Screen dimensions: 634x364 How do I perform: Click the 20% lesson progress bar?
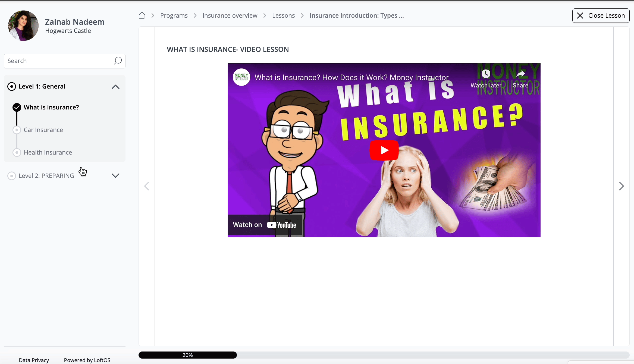(188, 355)
